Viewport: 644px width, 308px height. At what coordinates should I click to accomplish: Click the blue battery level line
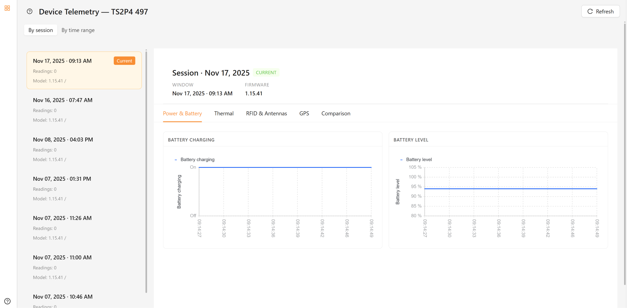click(x=511, y=189)
